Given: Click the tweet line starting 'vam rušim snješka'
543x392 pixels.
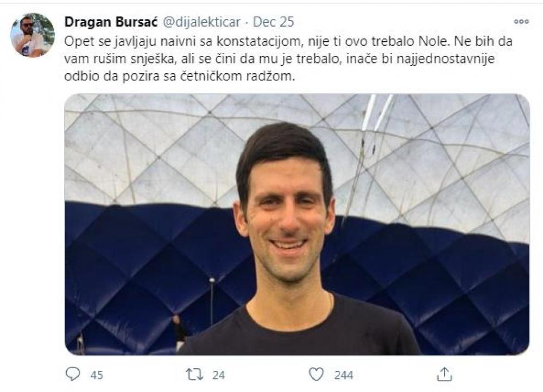Looking at the screenshot, I should click(279, 59).
